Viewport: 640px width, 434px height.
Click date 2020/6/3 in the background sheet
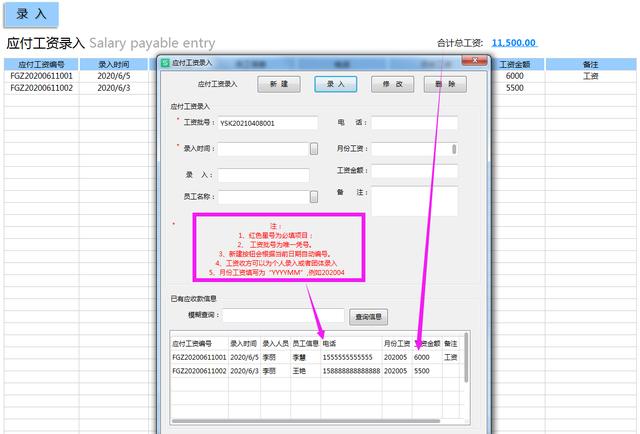113,88
